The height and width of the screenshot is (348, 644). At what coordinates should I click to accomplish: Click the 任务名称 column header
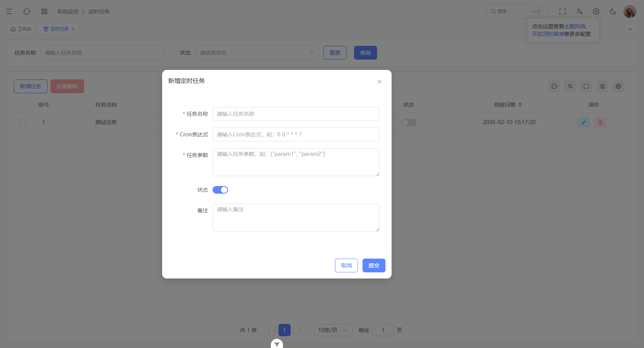tap(106, 105)
